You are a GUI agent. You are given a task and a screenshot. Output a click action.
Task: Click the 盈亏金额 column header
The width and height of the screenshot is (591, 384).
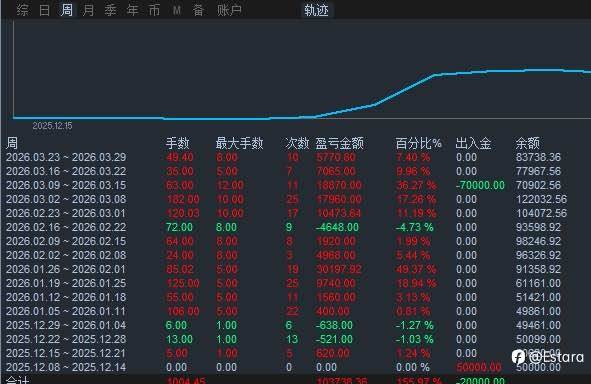[x=339, y=143]
